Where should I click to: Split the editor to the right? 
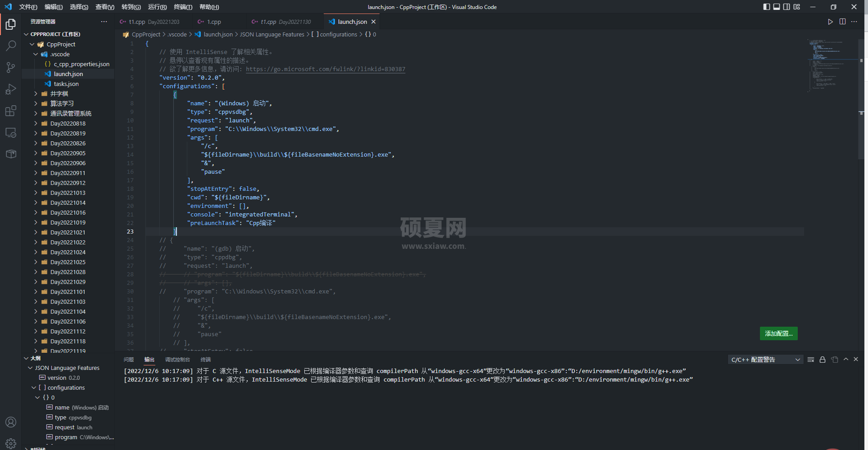pyautogui.click(x=842, y=22)
